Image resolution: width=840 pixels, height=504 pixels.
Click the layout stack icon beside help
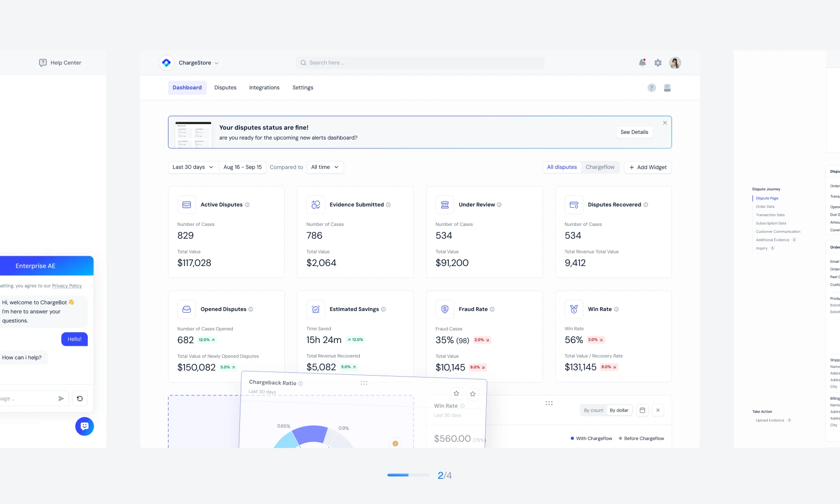pos(667,88)
